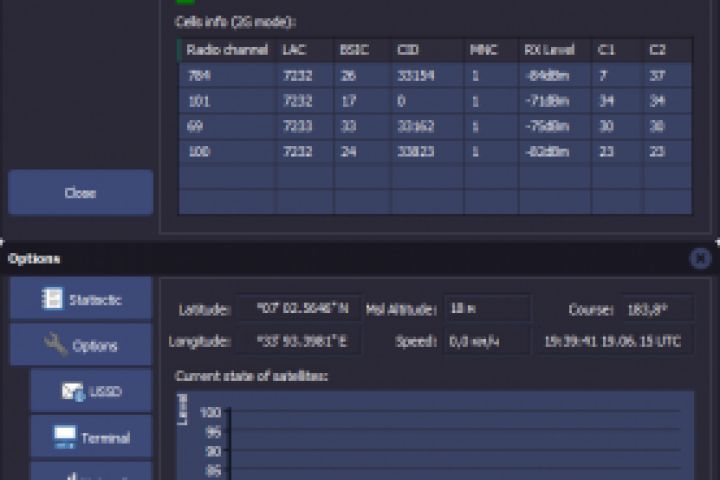Click the Latitude value field
720x480 pixels.
coord(298,308)
